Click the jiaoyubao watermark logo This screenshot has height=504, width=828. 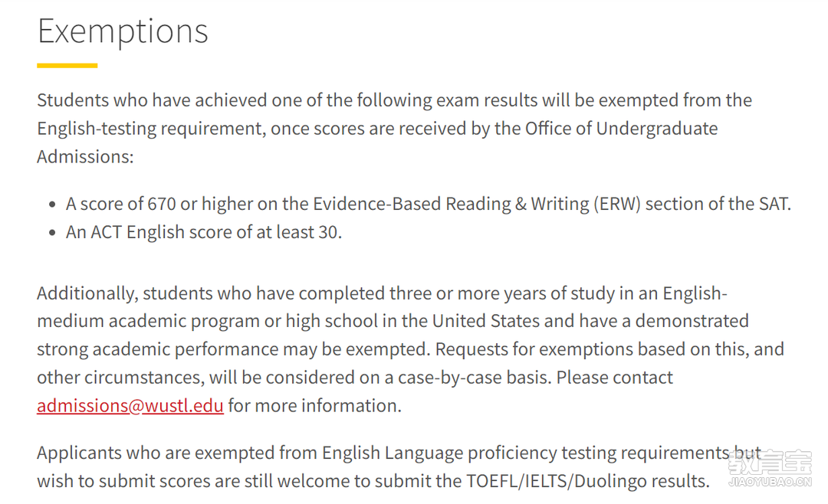click(770, 463)
